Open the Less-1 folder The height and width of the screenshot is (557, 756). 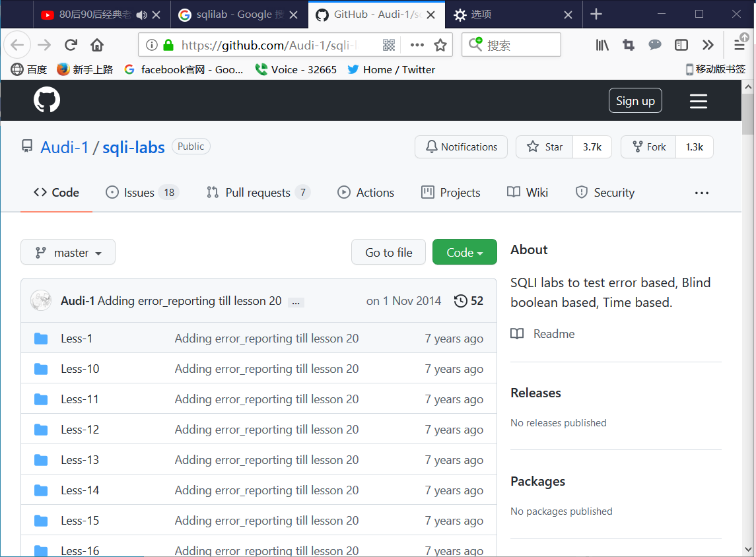76,339
